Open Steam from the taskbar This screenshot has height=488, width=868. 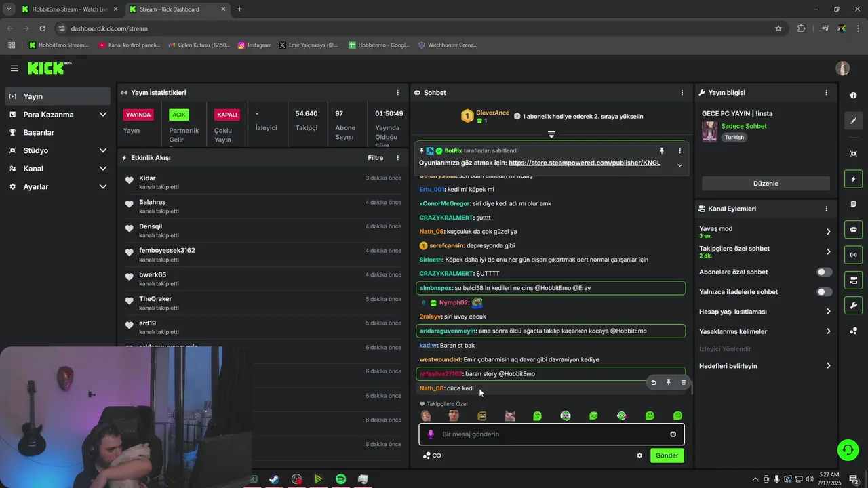point(274,479)
